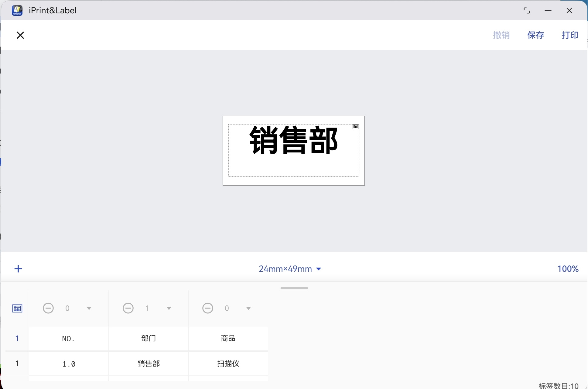This screenshot has width=588, height=389.
Task: Minimize the iPrint&Label window
Action: [x=548, y=11]
